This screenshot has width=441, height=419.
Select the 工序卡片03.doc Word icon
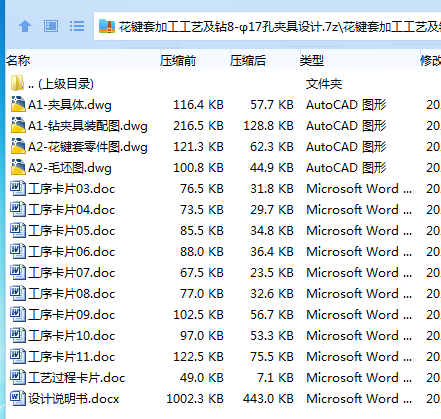pyautogui.click(x=18, y=188)
